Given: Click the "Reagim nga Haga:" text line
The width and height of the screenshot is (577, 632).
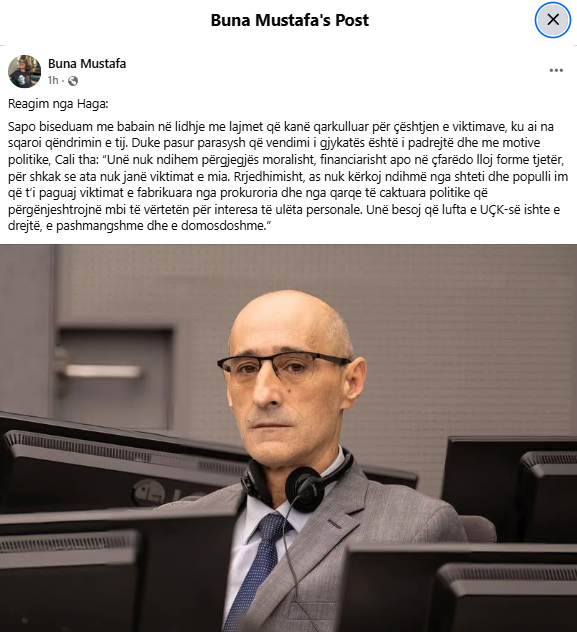Looking at the screenshot, I should [x=58, y=104].
